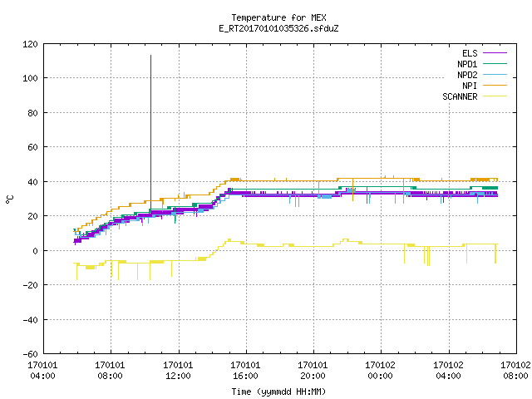Click the NPI legend label

(470, 86)
